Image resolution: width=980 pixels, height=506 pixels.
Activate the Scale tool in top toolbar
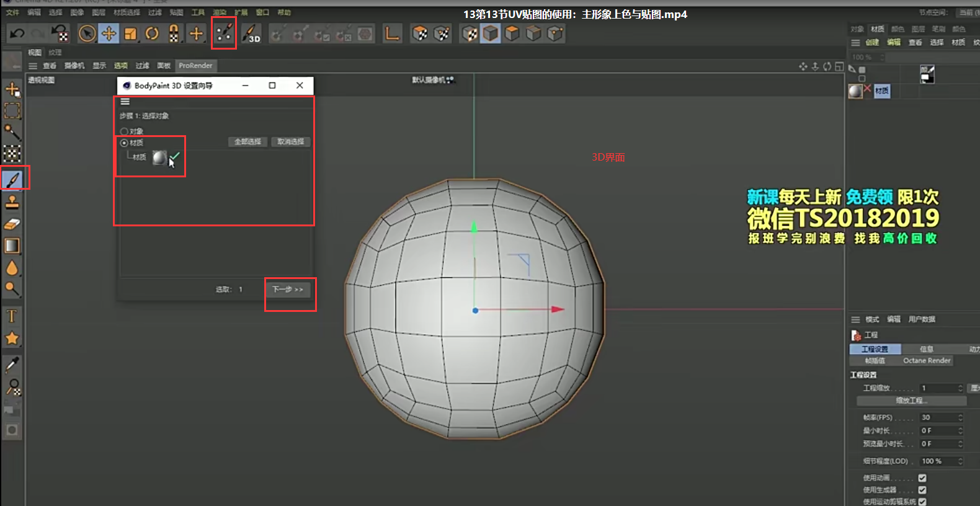[130, 33]
